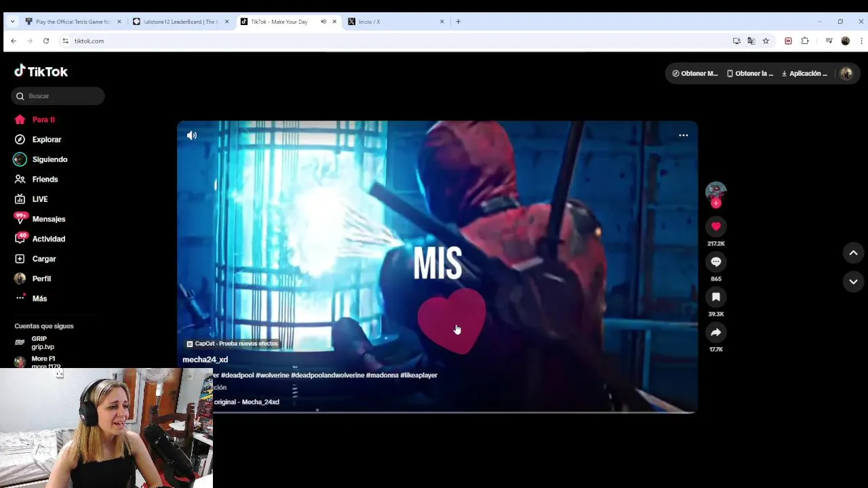
Task: Open hashtag #likeaplayer
Action: click(419, 375)
